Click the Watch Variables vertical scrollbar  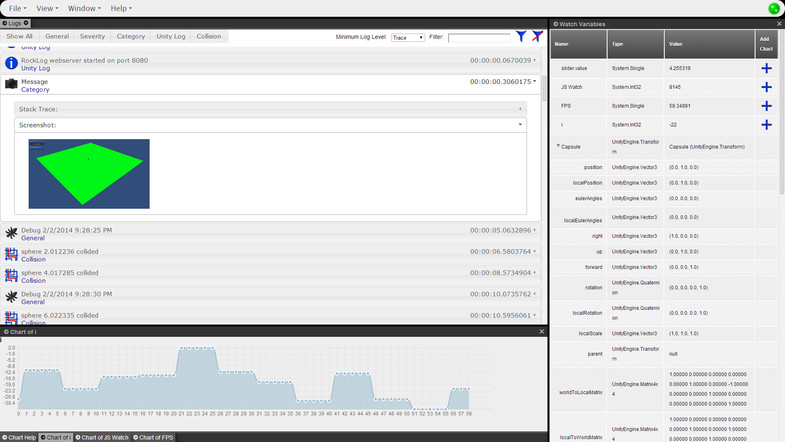pyautogui.click(x=782, y=113)
